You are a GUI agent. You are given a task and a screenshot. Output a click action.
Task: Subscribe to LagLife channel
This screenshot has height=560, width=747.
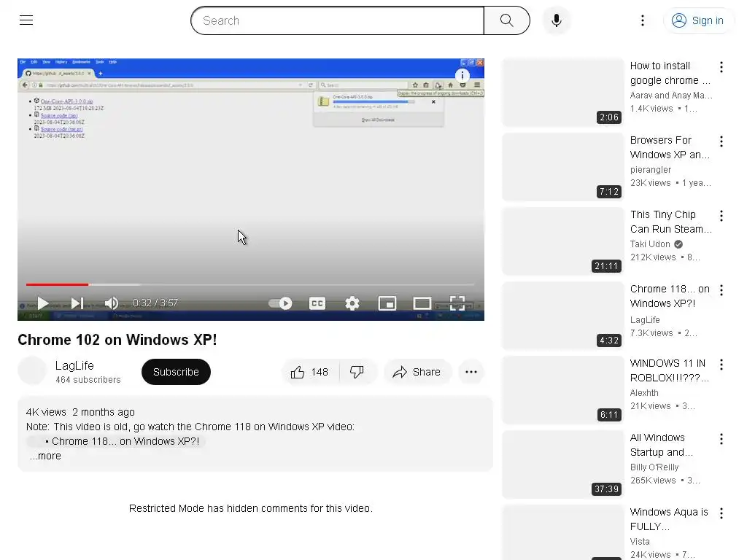point(176,372)
